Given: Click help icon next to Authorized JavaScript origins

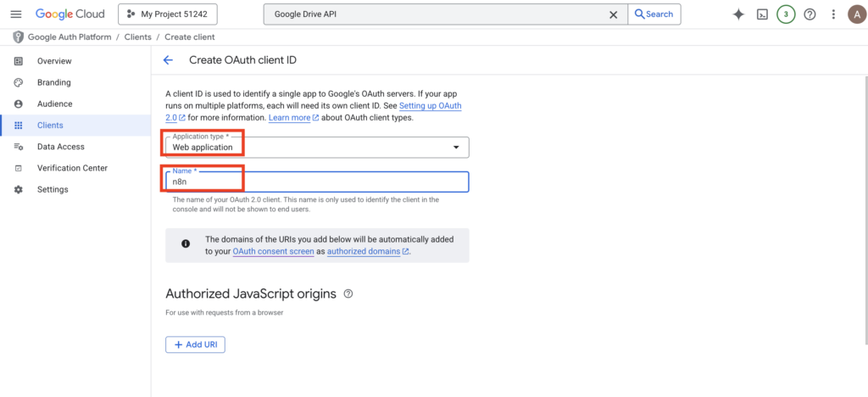Looking at the screenshot, I should 348,294.
